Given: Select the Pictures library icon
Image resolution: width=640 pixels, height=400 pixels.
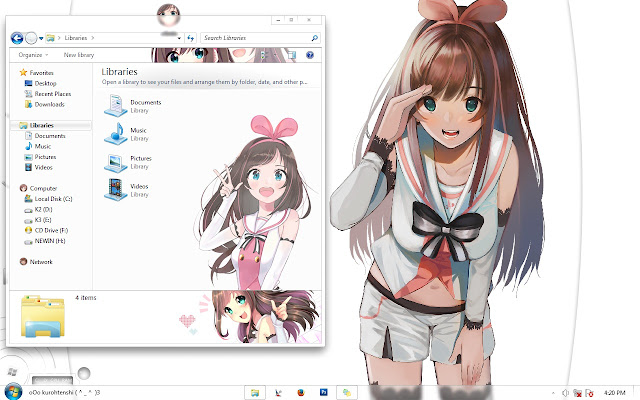Looking at the screenshot, I should (116, 162).
